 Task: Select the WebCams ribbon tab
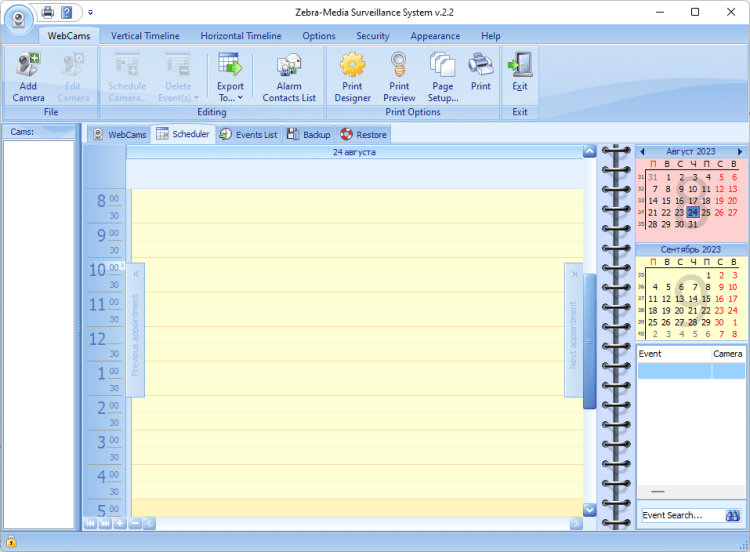pos(69,36)
